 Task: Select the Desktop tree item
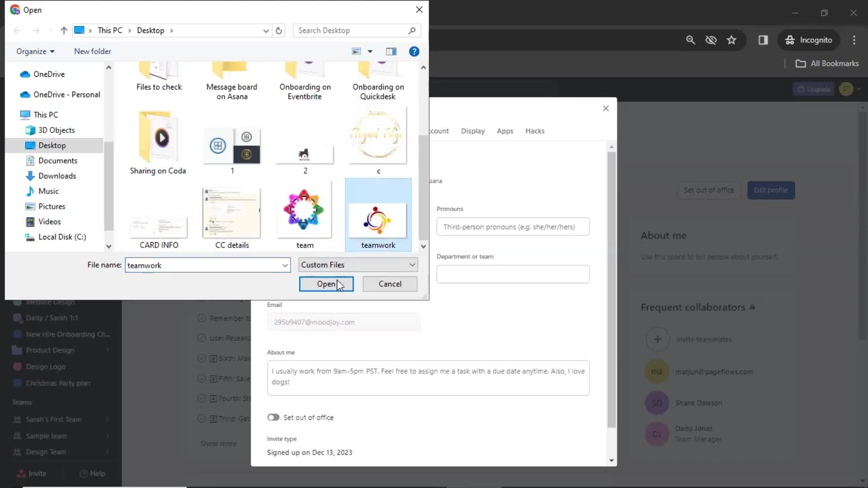coord(52,145)
